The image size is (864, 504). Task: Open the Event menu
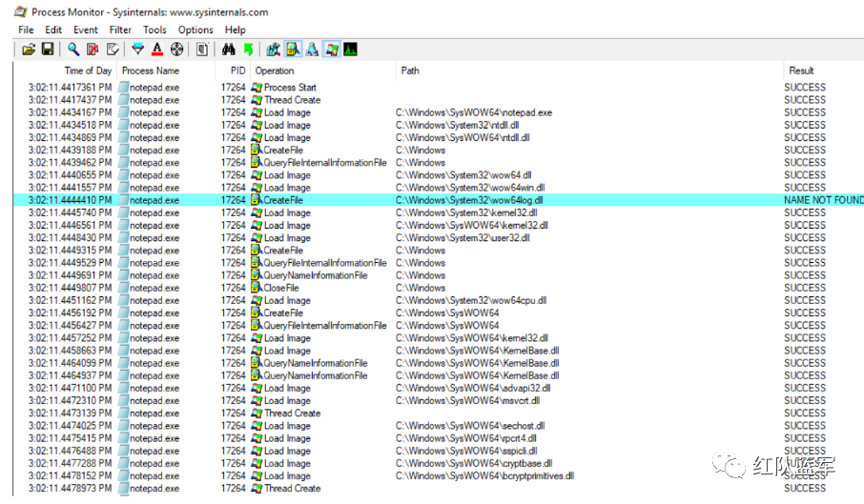(86, 30)
